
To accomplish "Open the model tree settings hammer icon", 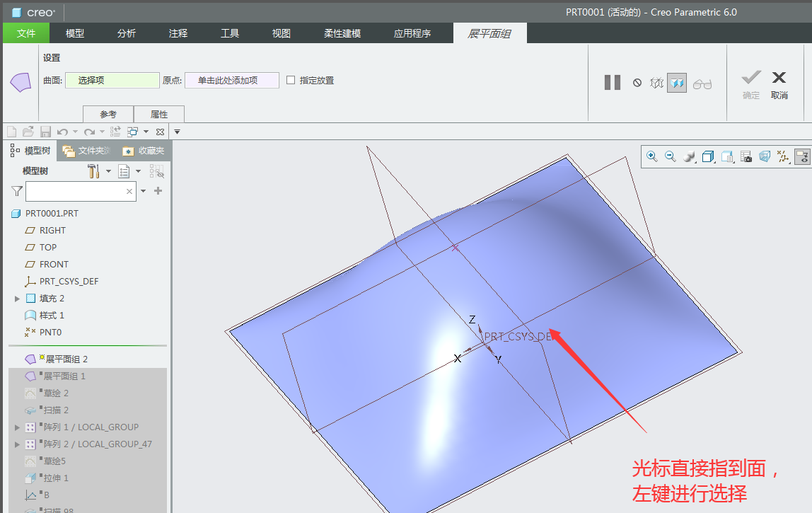I will (x=94, y=171).
